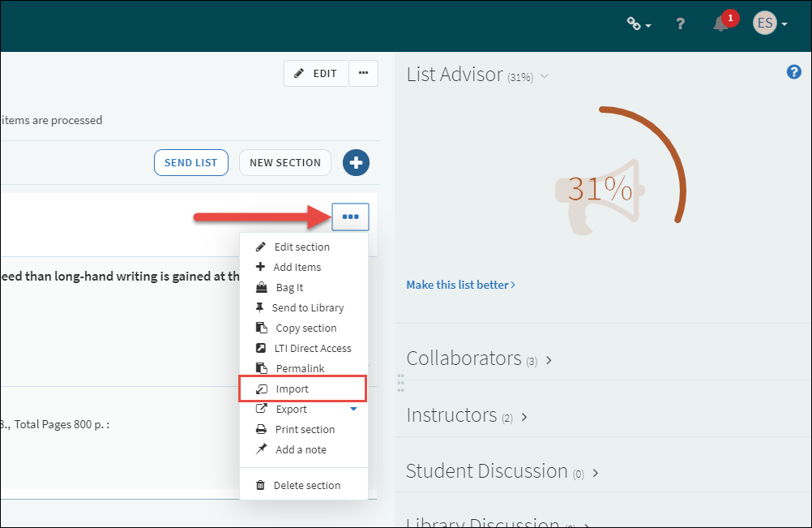
Task: Open the link chain dropdown icon
Action: [x=639, y=24]
